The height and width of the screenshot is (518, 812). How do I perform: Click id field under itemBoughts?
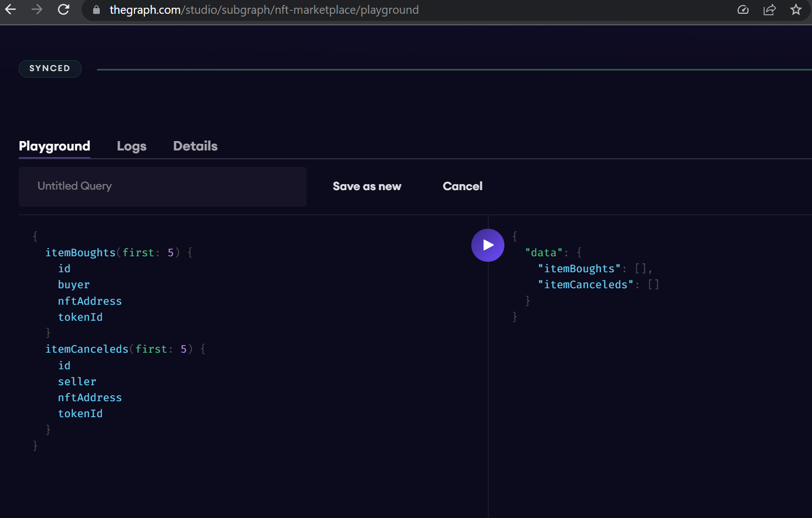(x=64, y=268)
